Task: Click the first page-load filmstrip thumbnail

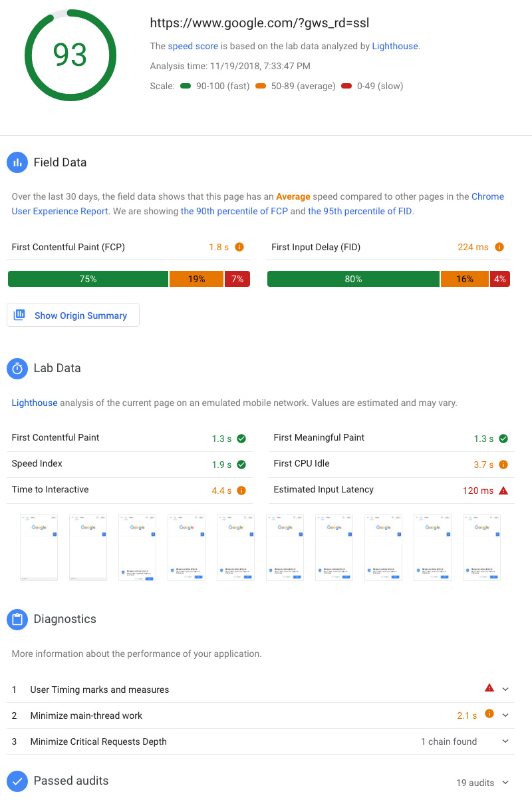Action: [39, 548]
